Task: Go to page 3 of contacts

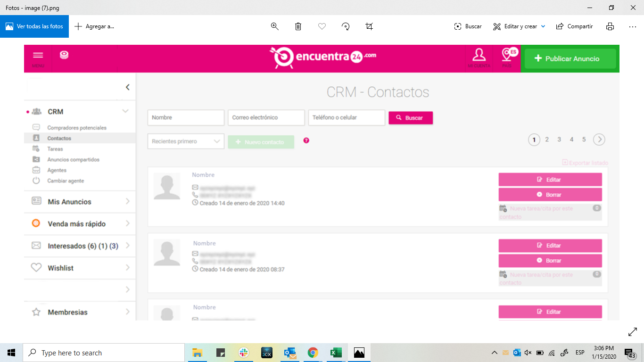Action: point(559,140)
